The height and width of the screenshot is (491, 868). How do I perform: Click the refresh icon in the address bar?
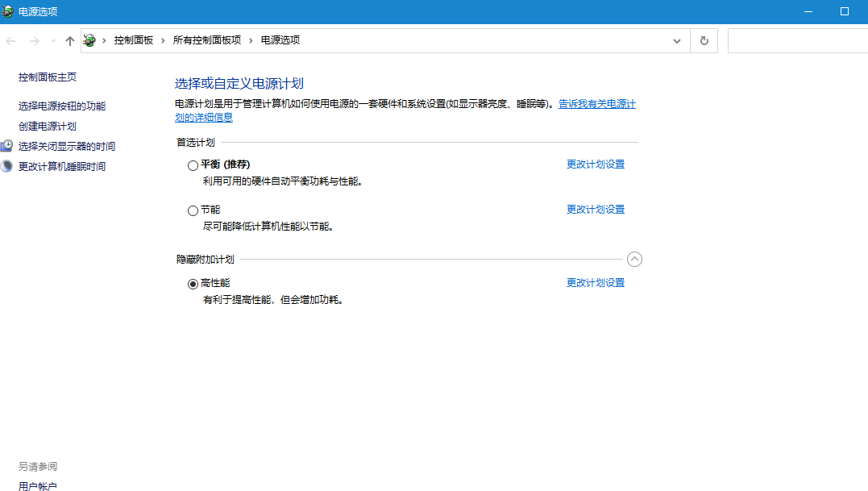[703, 40]
